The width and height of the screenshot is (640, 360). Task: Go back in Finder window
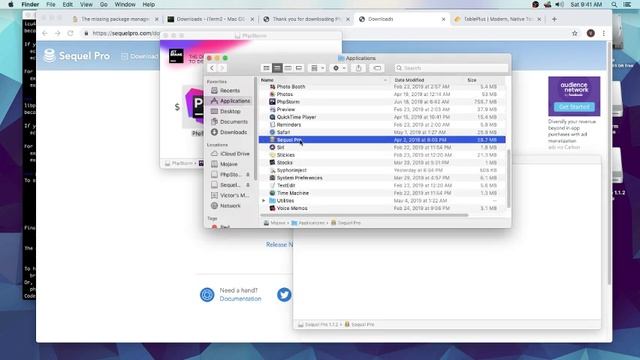click(x=212, y=68)
